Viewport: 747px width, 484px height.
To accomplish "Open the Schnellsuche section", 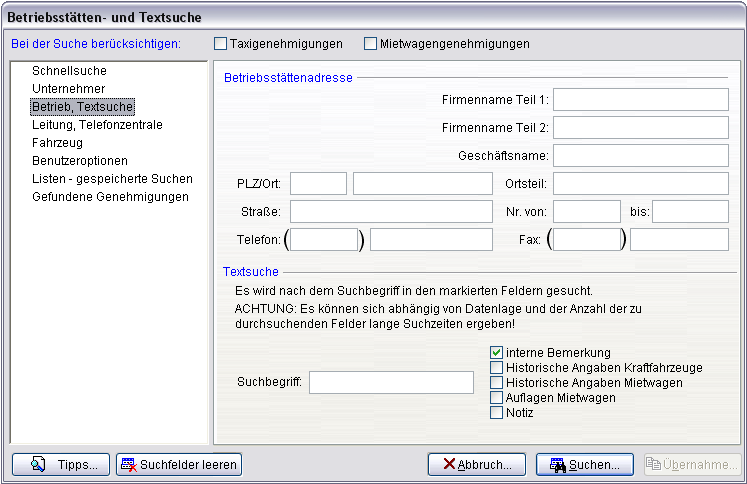I will coord(69,71).
